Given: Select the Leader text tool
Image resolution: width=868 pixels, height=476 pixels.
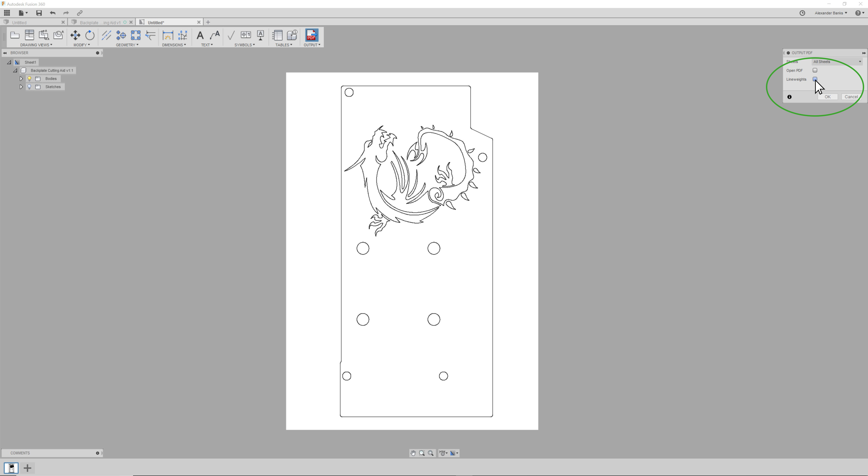Looking at the screenshot, I should click(215, 35).
